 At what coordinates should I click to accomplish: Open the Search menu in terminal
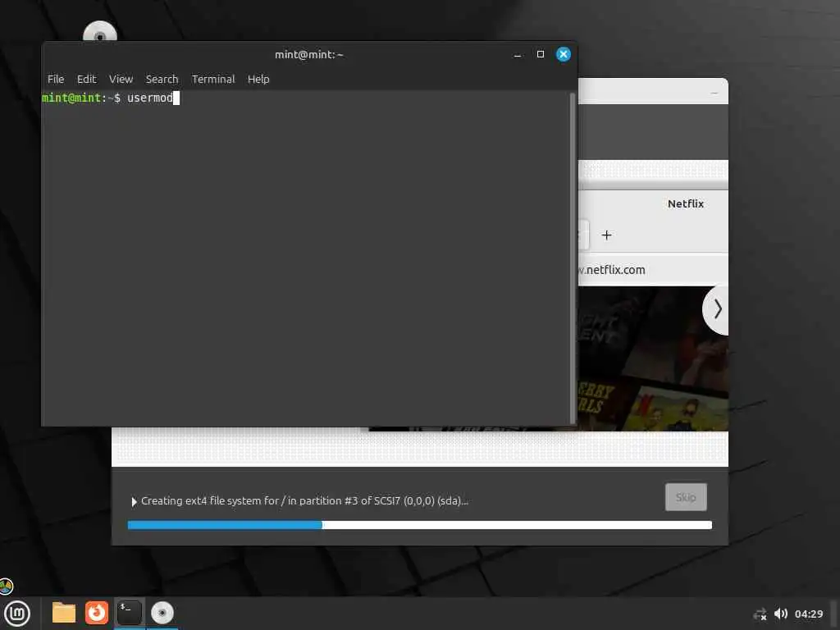pos(162,80)
